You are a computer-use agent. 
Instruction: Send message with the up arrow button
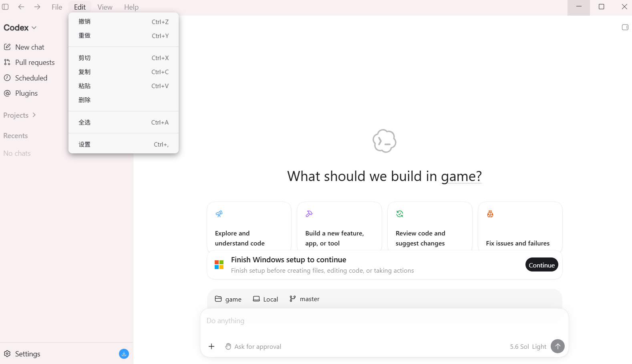pyautogui.click(x=558, y=346)
